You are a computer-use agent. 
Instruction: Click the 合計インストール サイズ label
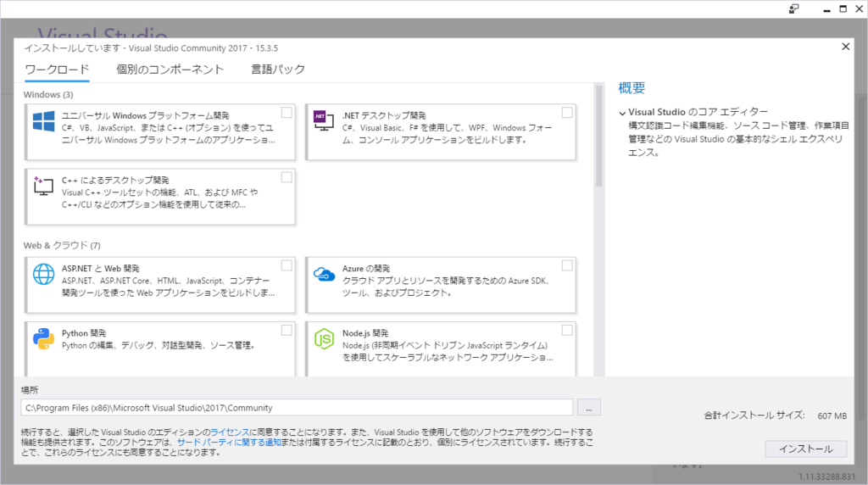[754, 415]
